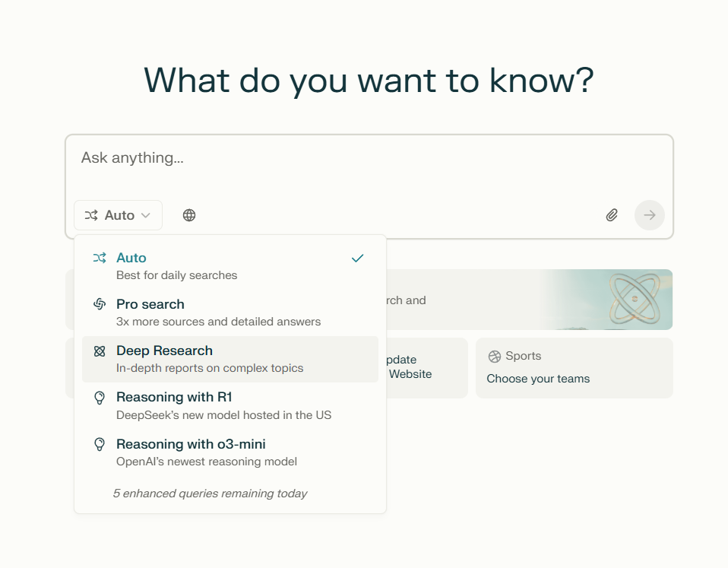The height and width of the screenshot is (568, 728).
Task: Collapse the Auto mode dropdown chevron
Action: (x=146, y=215)
